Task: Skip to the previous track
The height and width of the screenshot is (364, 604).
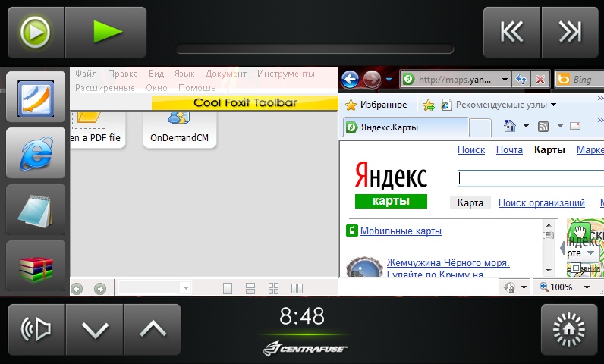Action: (512, 32)
